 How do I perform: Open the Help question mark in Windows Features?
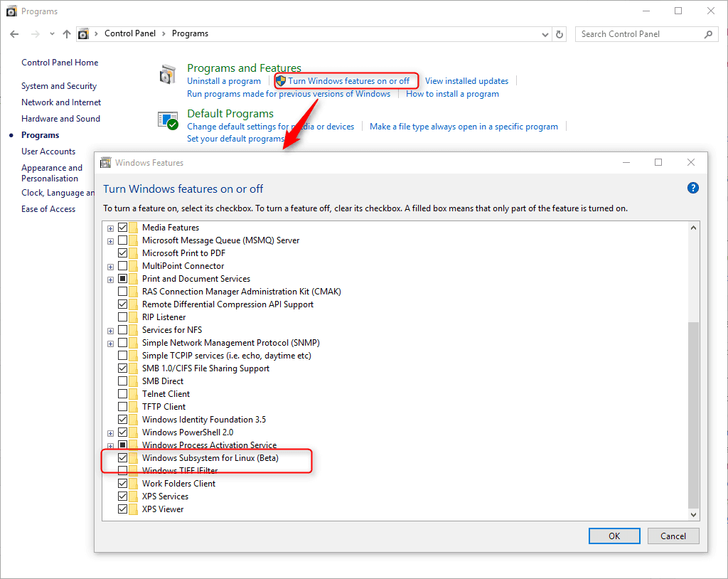[x=692, y=188]
